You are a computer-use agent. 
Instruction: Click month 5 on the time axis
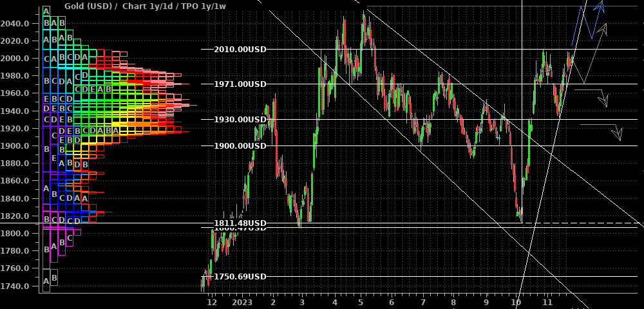(x=361, y=303)
